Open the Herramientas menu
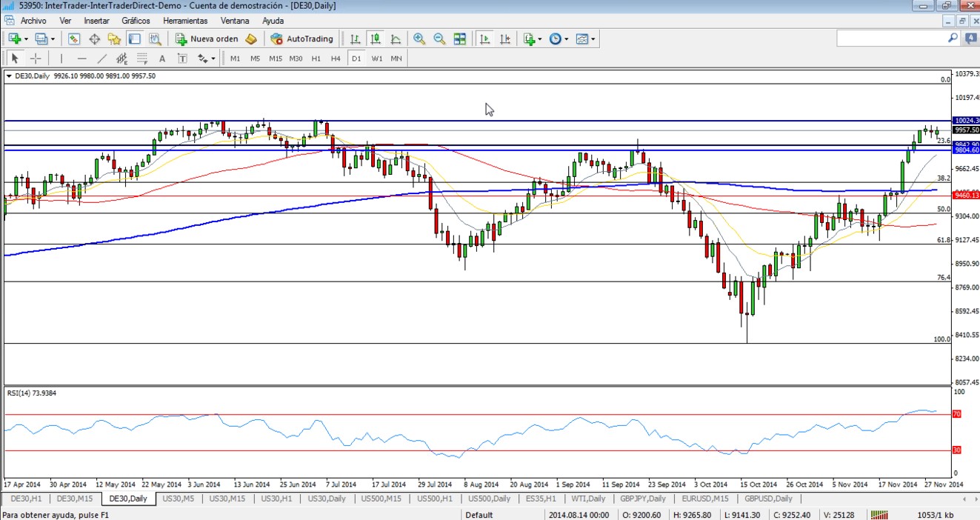This screenshot has height=520, width=980. pos(185,21)
